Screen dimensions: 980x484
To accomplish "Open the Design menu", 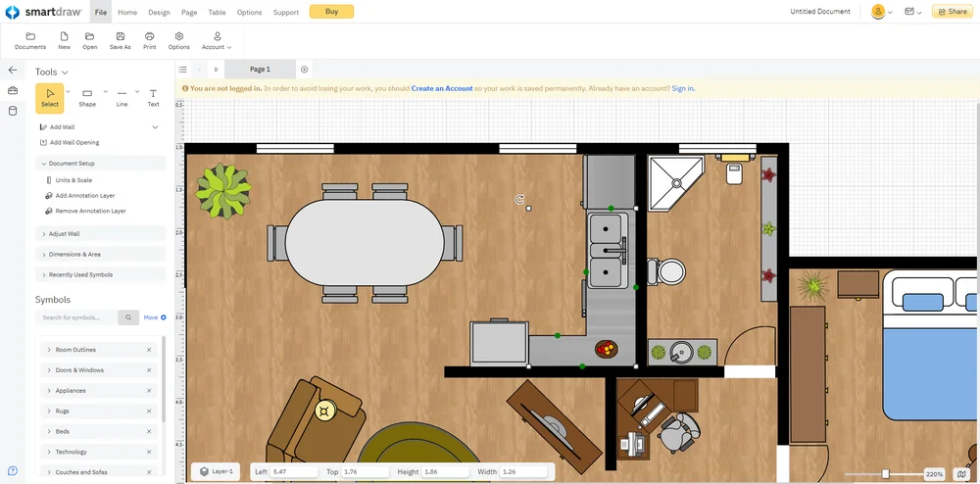I will point(159,13).
